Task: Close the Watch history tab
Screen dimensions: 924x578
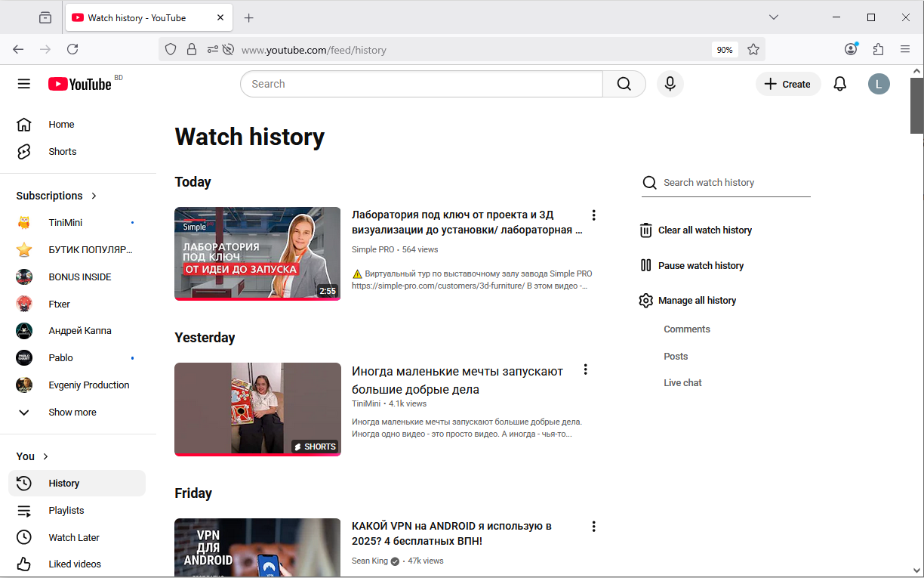Action: coord(220,17)
